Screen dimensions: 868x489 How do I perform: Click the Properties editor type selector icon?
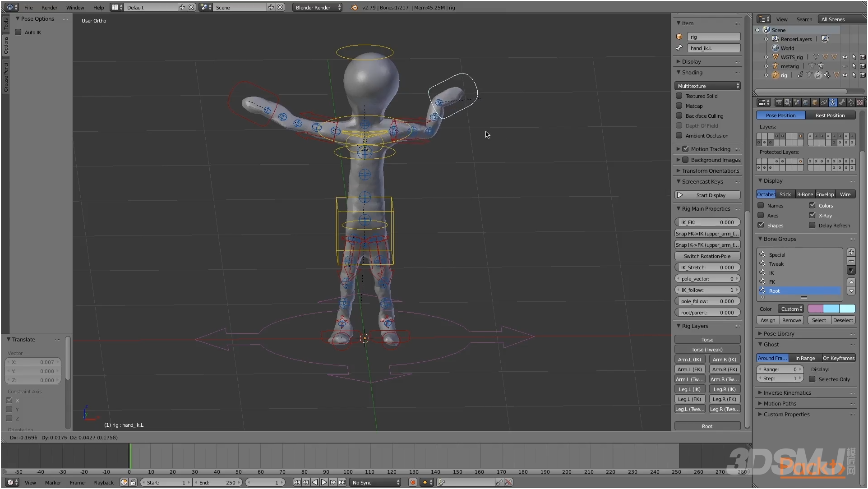(x=764, y=103)
